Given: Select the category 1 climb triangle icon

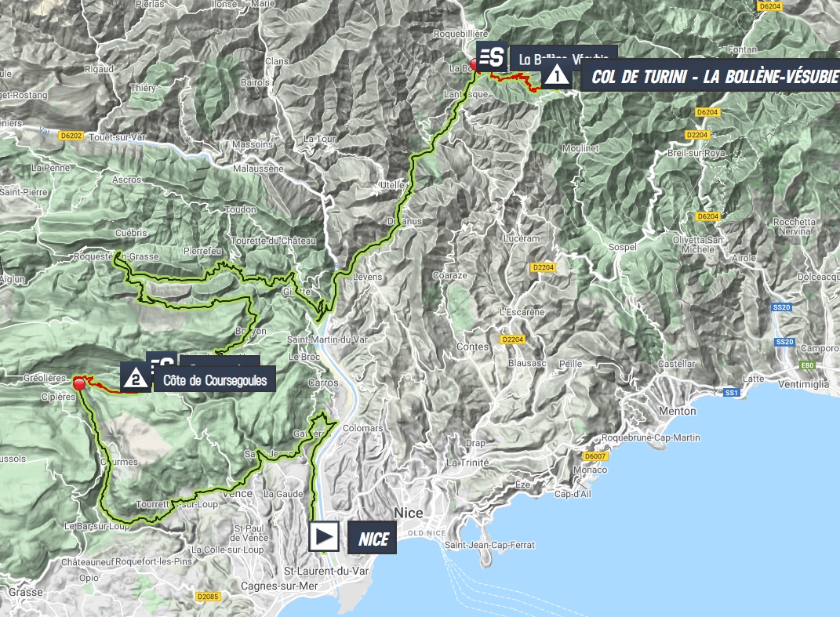Looking at the screenshot, I should click(556, 75).
